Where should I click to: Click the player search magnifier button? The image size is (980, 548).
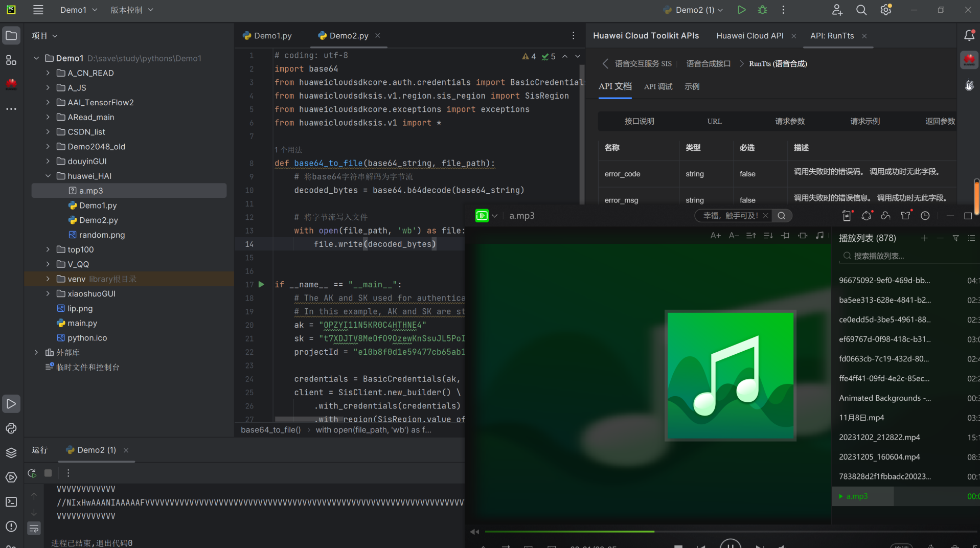(782, 216)
